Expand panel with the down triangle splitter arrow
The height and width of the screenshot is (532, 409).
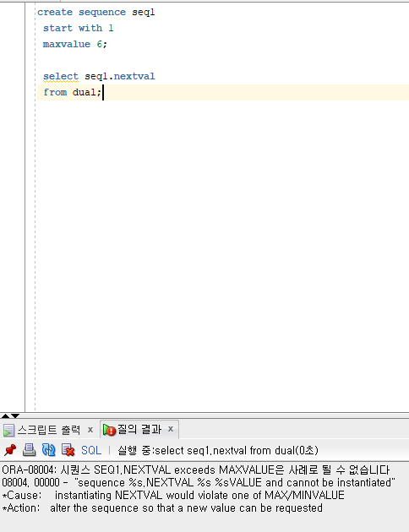click(x=15, y=415)
